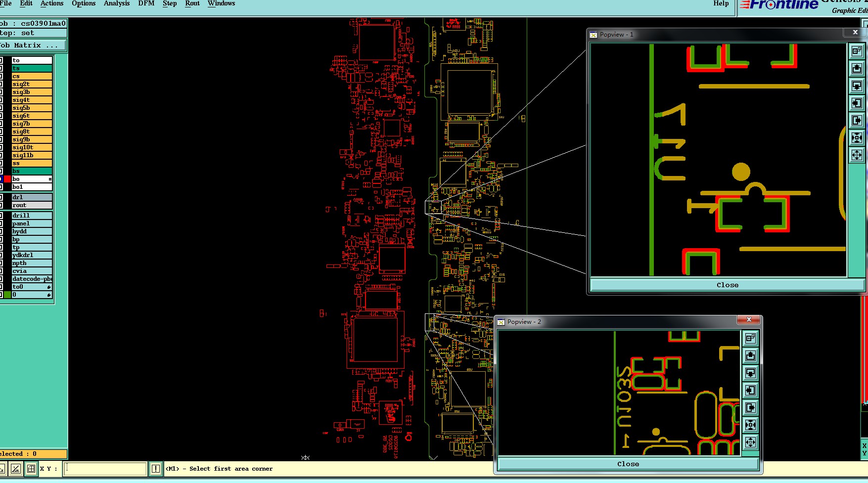Select the bs layer row
The width and height of the screenshot is (868, 483).
32,171
